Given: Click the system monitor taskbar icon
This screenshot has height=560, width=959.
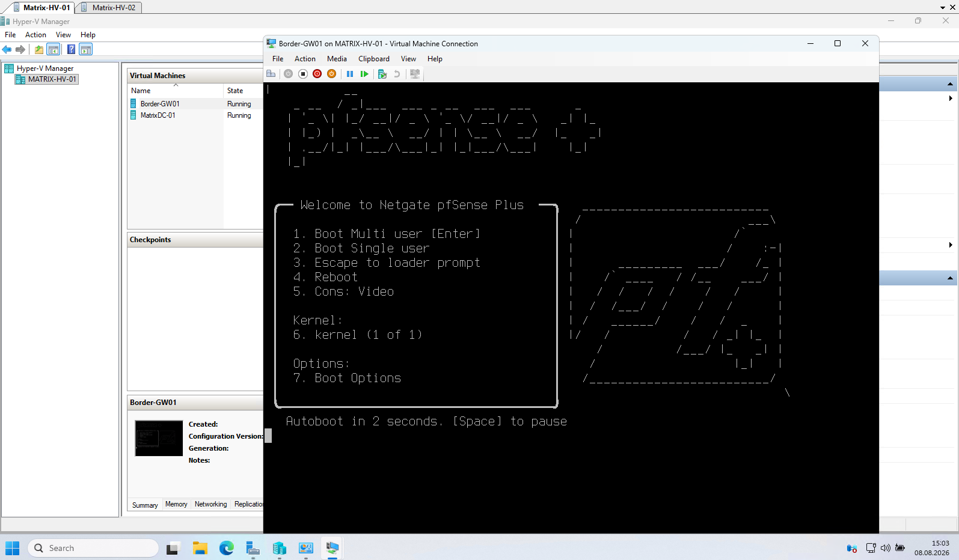Looking at the screenshot, I should tap(306, 548).
